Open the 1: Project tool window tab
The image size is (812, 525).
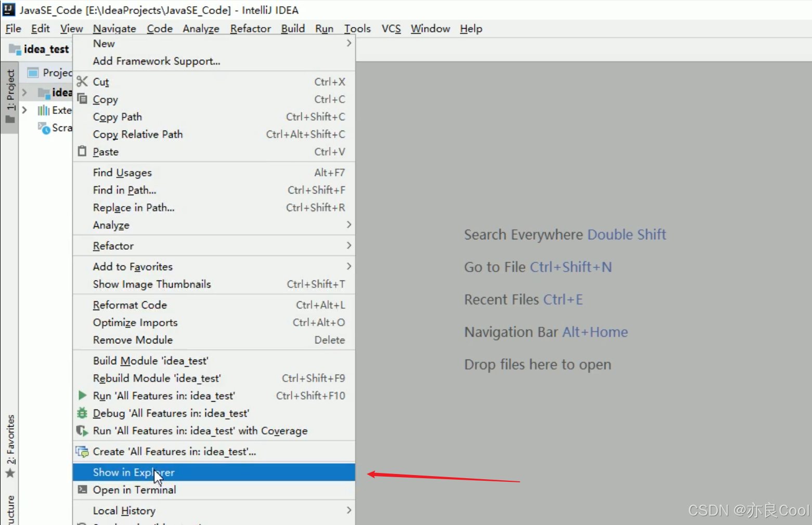pyautogui.click(x=10, y=97)
